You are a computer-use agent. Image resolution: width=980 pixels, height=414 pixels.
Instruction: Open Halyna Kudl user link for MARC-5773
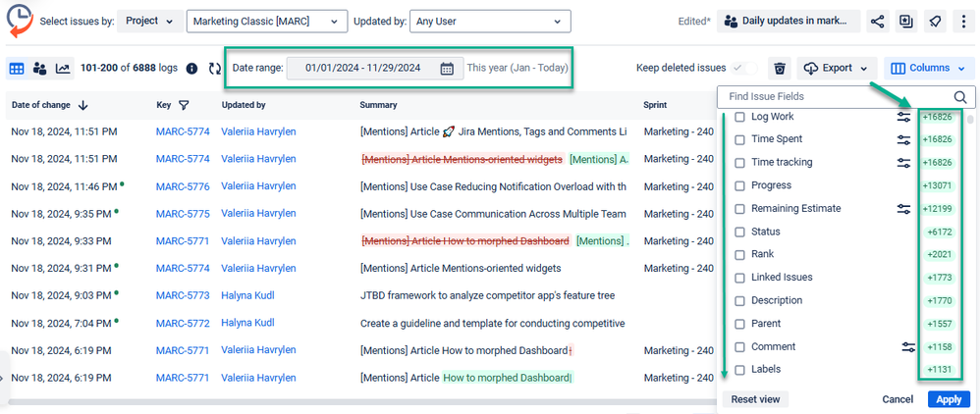tap(247, 296)
